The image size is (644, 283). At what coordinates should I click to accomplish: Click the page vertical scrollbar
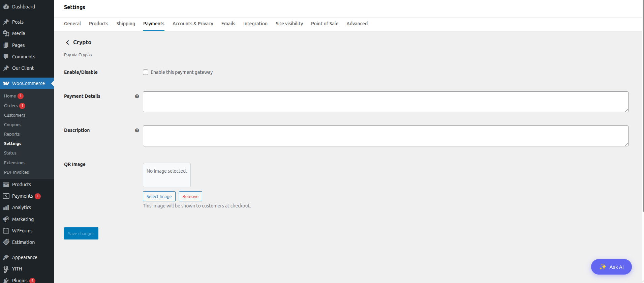coord(643,106)
